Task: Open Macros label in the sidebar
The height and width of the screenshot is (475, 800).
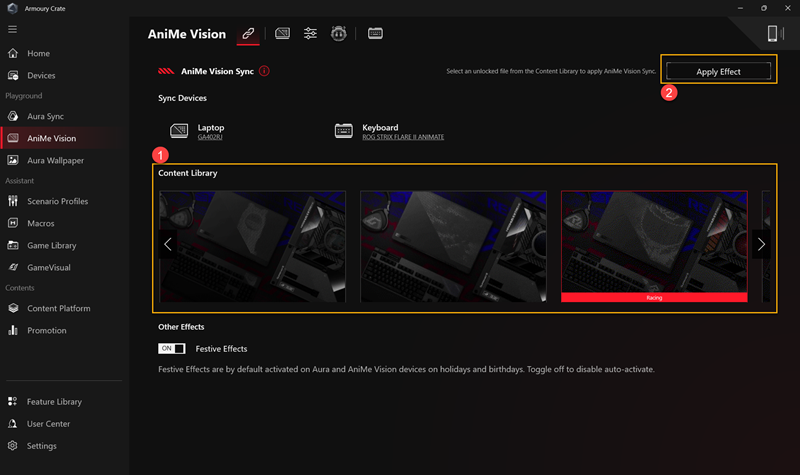Action: (41, 223)
